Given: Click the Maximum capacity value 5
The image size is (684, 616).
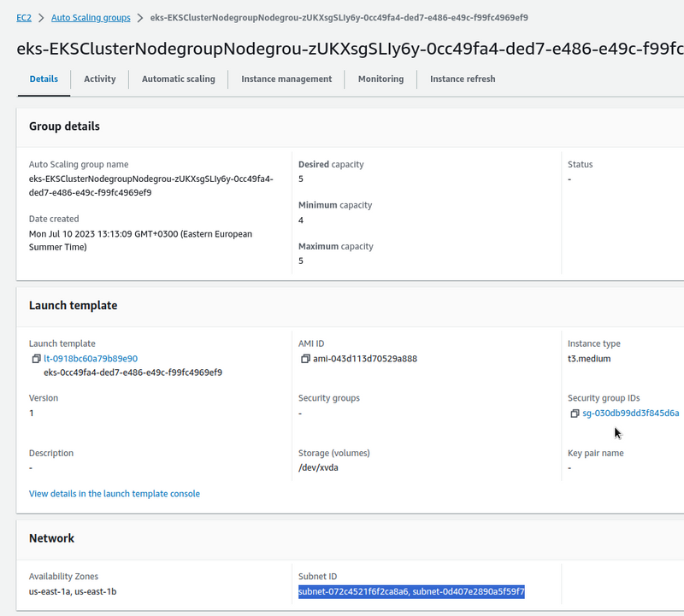Looking at the screenshot, I should (301, 261).
